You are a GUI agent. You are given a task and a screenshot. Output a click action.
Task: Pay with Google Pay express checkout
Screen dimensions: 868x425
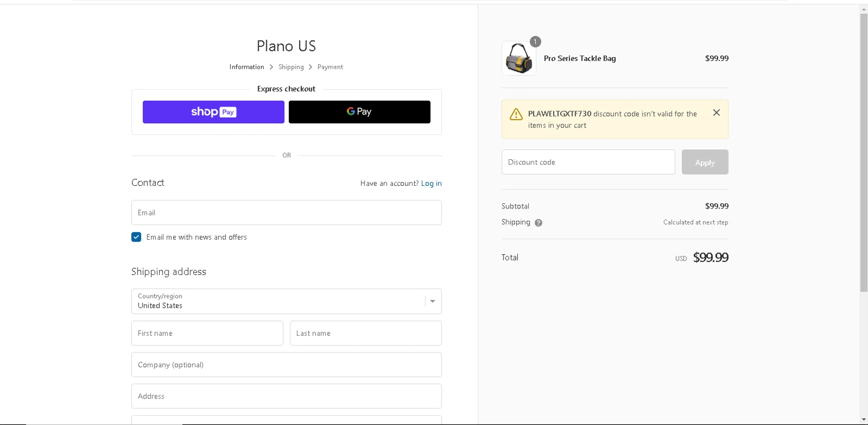coord(359,112)
